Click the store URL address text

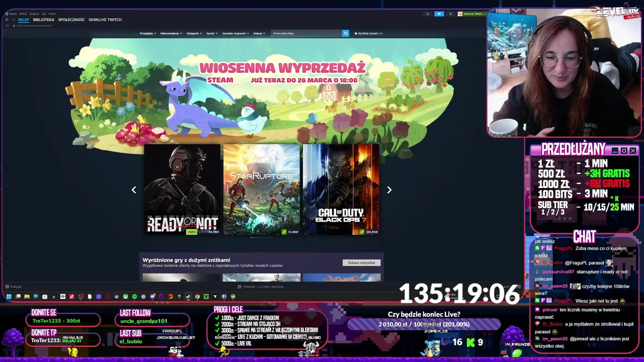[x=34, y=26]
